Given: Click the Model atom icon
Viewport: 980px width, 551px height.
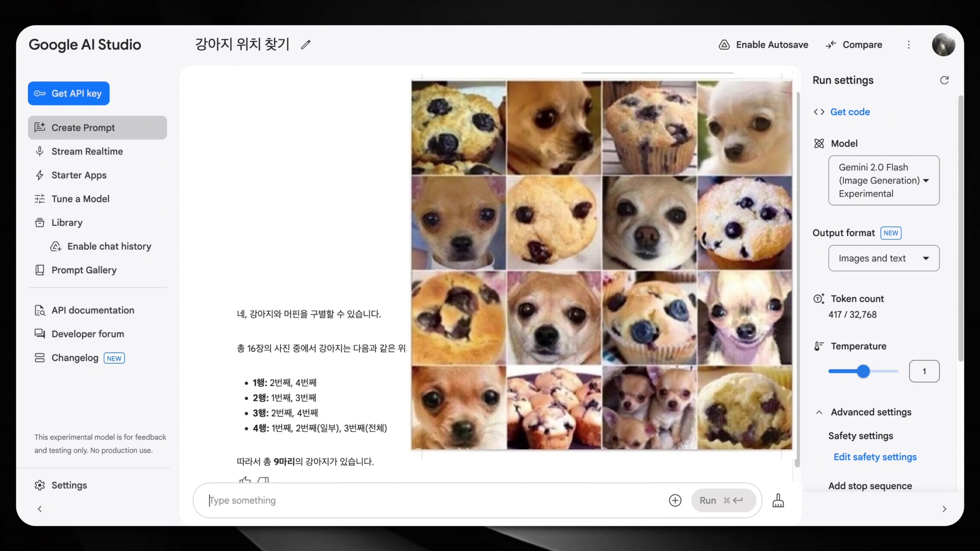Looking at the screenshot, I should pos(819,143).
